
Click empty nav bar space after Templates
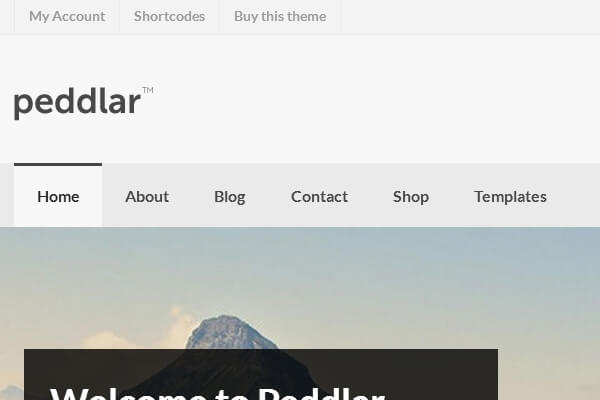click(574, 195)
